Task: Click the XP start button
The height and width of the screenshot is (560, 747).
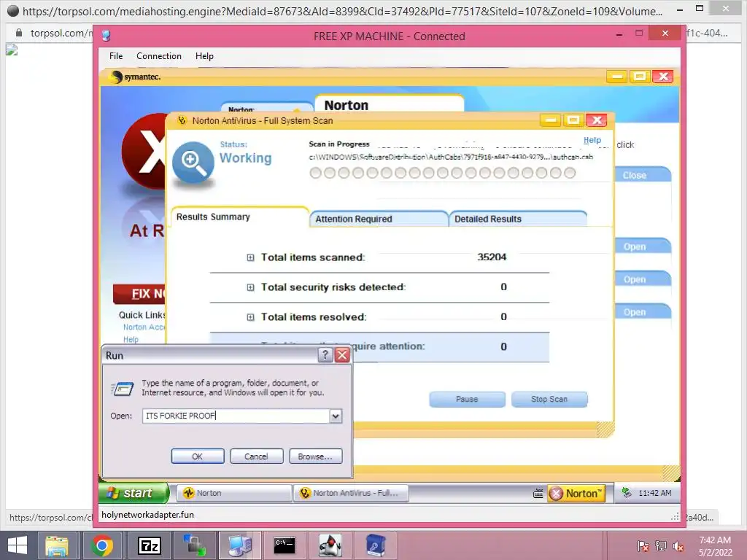Action: (x=133, y=493)
